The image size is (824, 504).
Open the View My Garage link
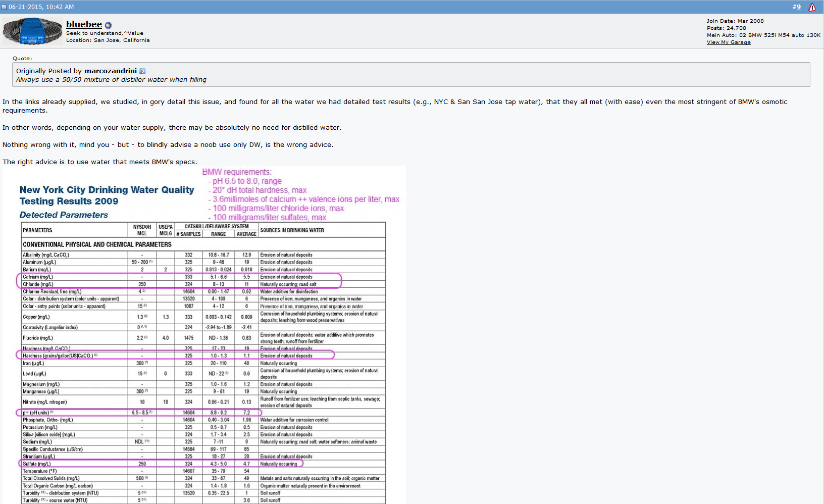(729, 42)
